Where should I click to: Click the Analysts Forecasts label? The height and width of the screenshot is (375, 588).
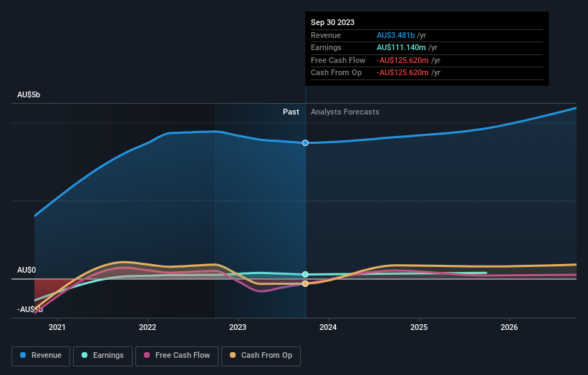coord(345,112)
